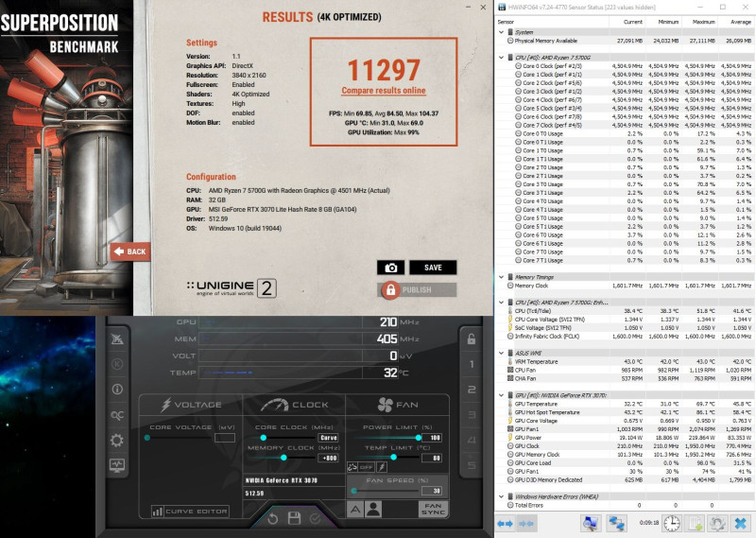Viewport: 756px width, 538px height.
Task: Click the Core Voltage slider handle
Action: click(147, 438)
